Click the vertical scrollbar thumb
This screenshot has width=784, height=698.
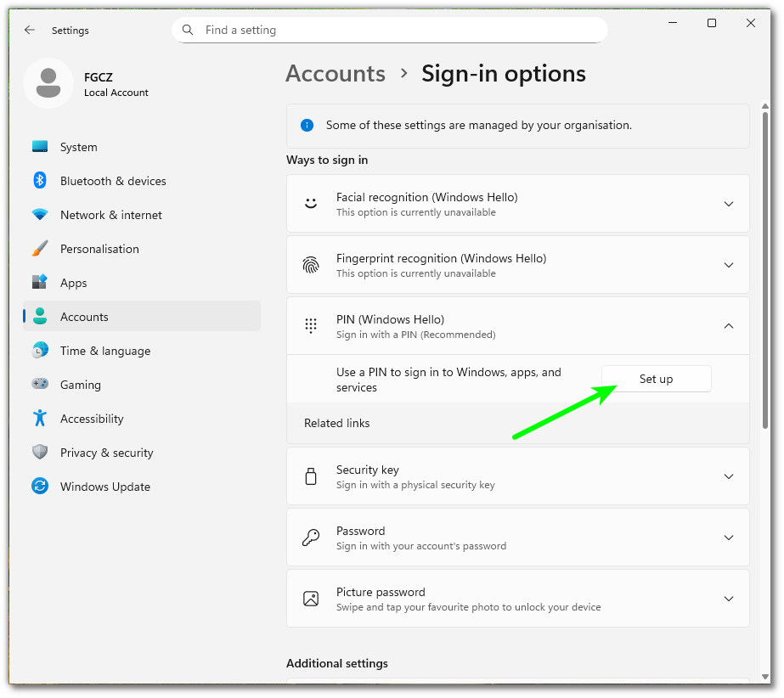765,270
